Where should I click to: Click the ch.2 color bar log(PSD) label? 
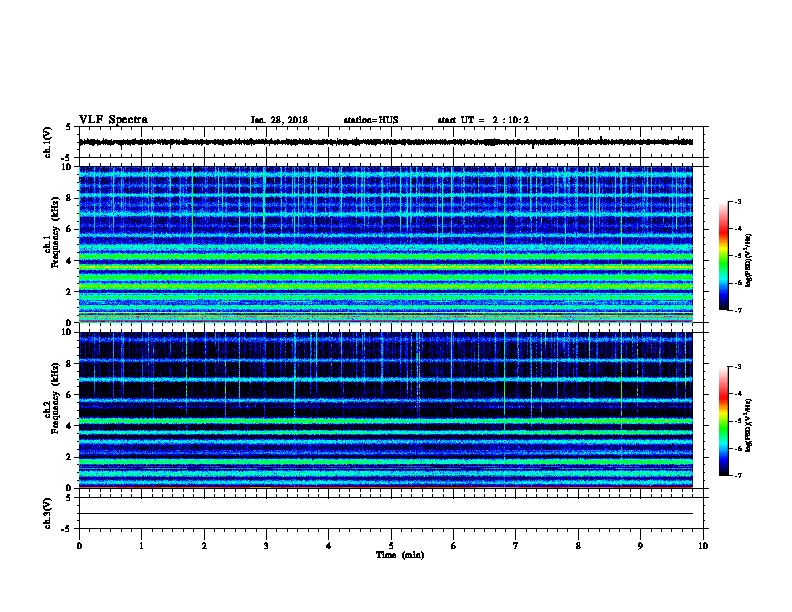[748, 425]
